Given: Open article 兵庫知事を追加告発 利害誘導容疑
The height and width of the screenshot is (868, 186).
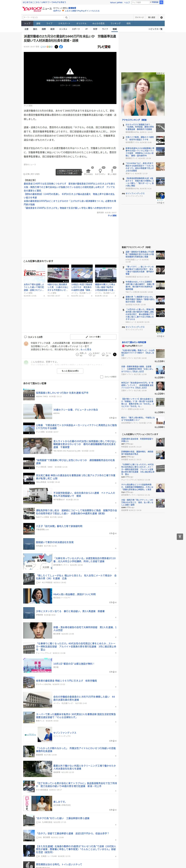Looking at the screenshot, I should pyautogui.click(x=137, y=440).
